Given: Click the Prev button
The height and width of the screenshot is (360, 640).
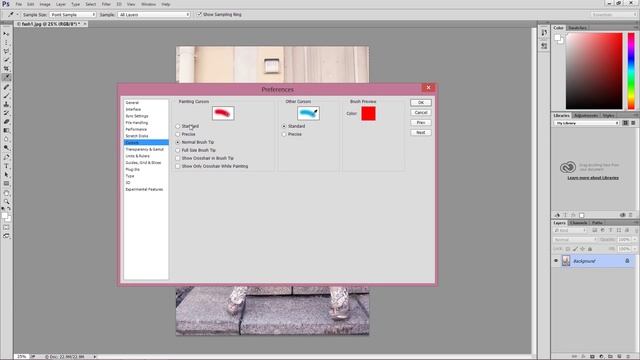Looking at the screenshot, I should (x=421, y=122).
